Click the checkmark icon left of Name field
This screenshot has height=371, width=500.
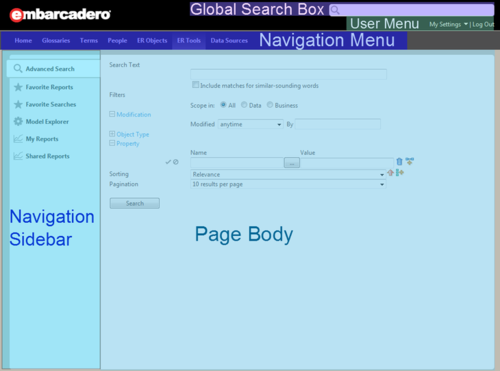point(168,162)
